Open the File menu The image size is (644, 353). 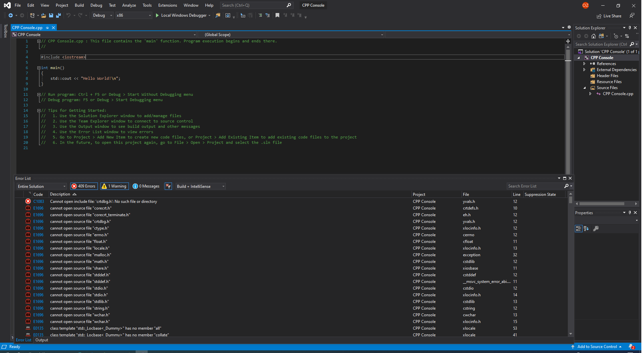tap(18, 5)
